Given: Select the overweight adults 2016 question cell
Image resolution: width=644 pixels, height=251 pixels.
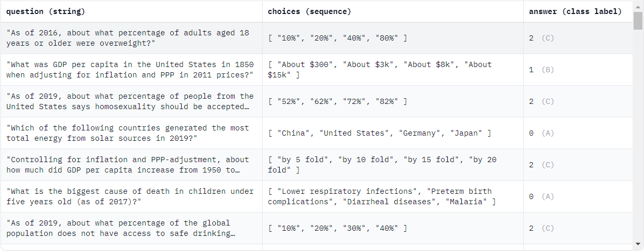Looking at the screenshot, I should click(x=128, y=38).
